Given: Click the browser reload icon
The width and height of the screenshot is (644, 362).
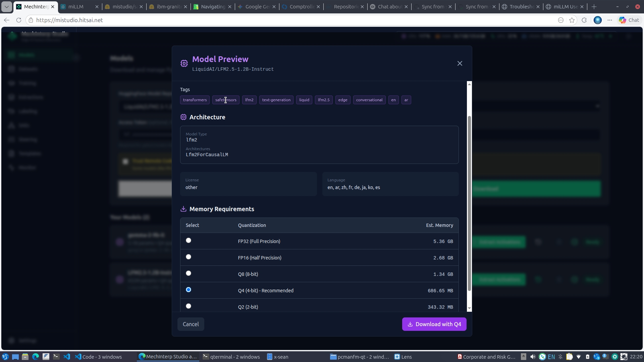Looking at the screenshot, I should 19,20.
